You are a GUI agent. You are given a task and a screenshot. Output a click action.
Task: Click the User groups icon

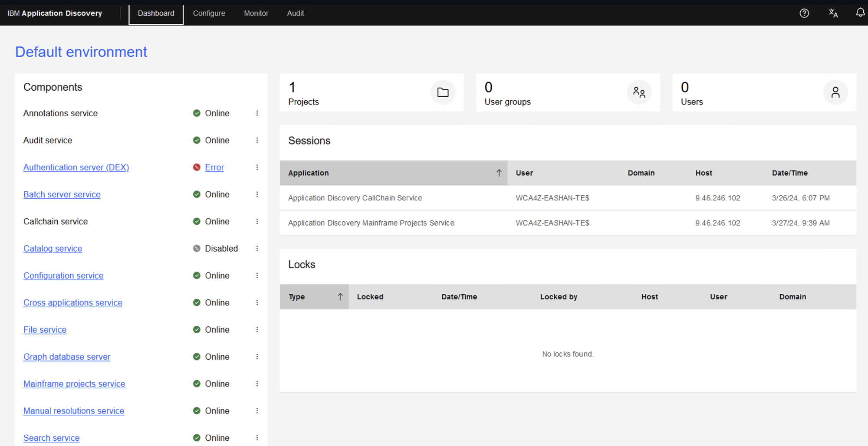[x=639, y=92]
